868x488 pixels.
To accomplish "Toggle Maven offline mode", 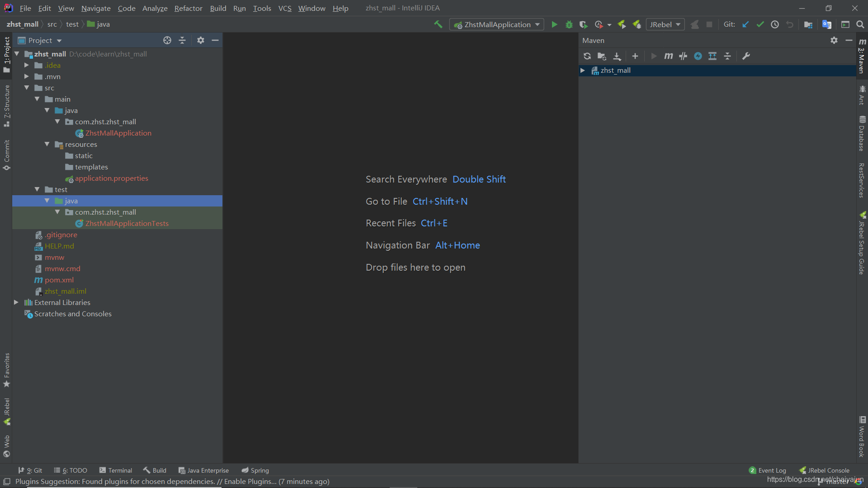I will (x=683, y=56).
